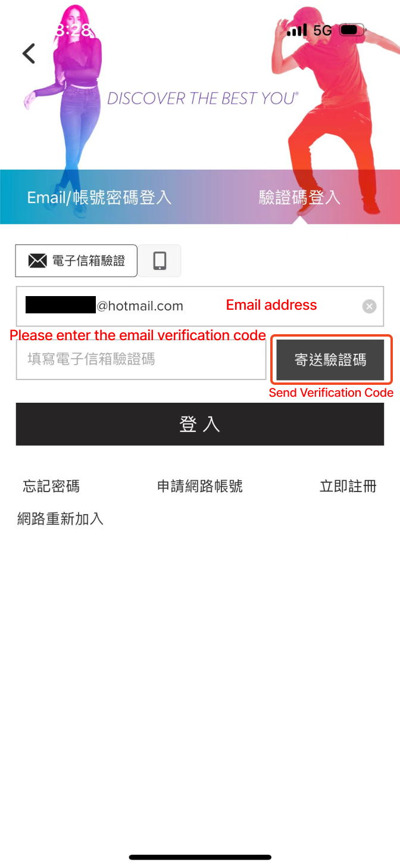
Task: Tap the home indicator bar at bottom
Action: point(200,857)
